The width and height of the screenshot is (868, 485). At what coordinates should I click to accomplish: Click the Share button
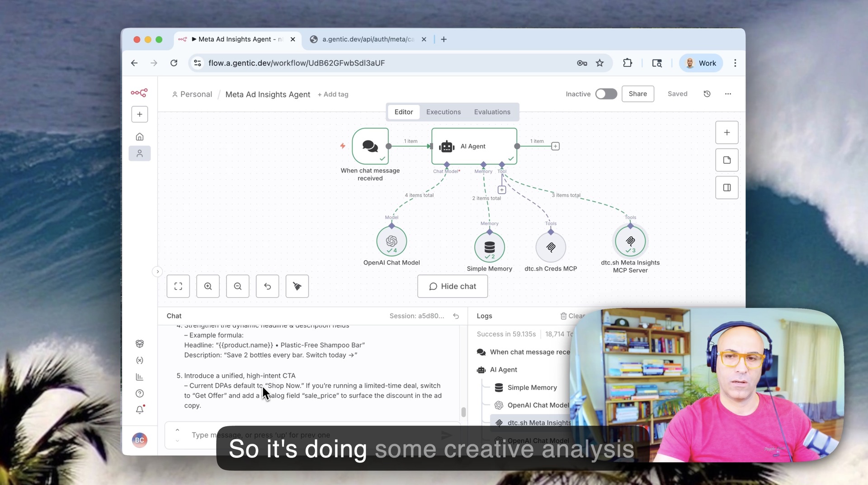pos(637,94)
